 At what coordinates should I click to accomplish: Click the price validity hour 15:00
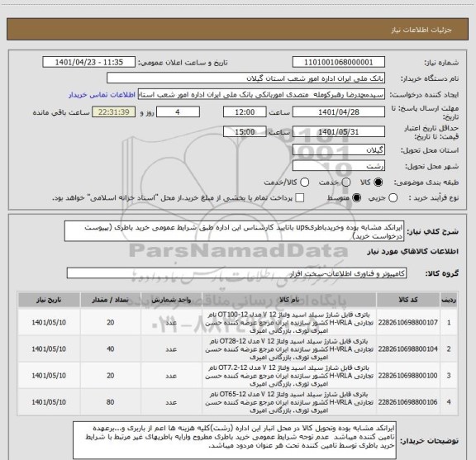[x=245, y=131]
